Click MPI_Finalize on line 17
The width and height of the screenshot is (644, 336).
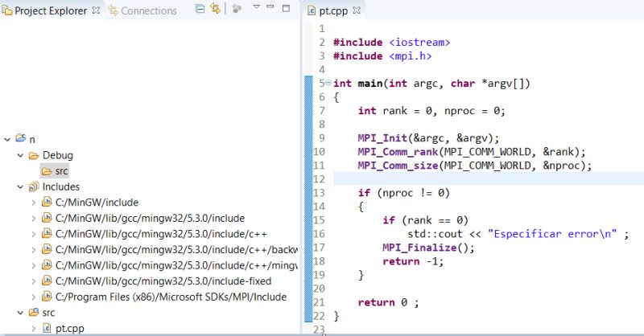[419, 248]
